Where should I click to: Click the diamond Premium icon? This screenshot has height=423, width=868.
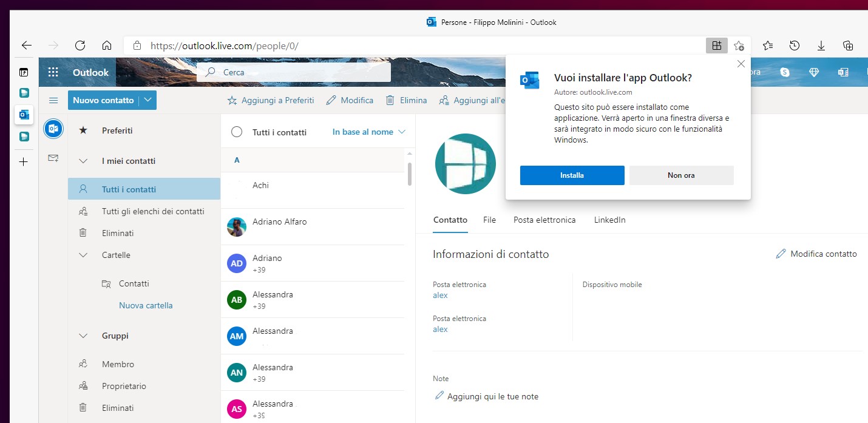(x=814, y=72)
